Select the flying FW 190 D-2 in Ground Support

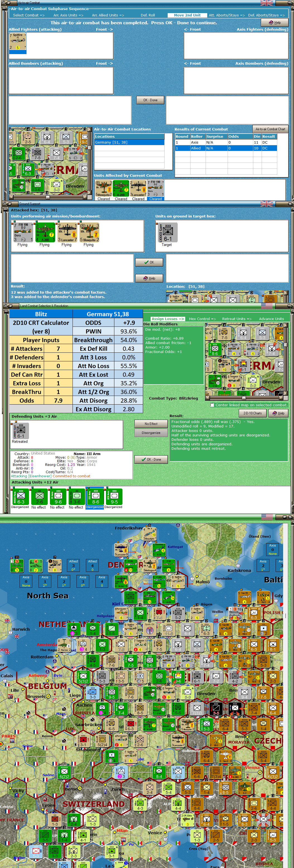23,232
